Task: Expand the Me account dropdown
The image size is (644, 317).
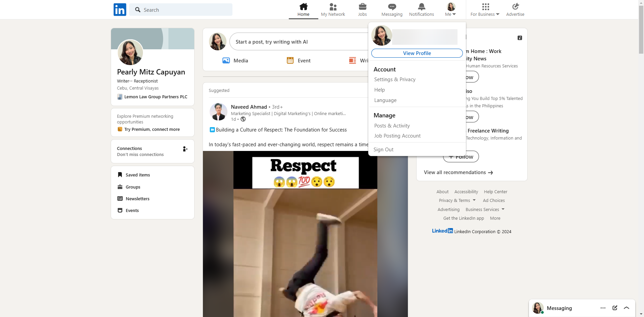Action: coord(450,14)
